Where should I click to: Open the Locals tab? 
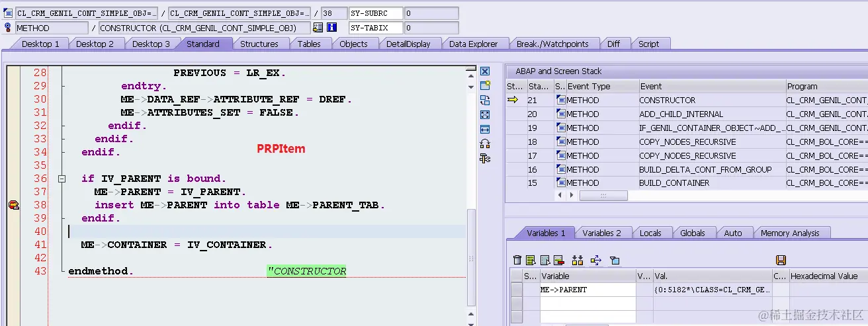(x=651, y=233)
